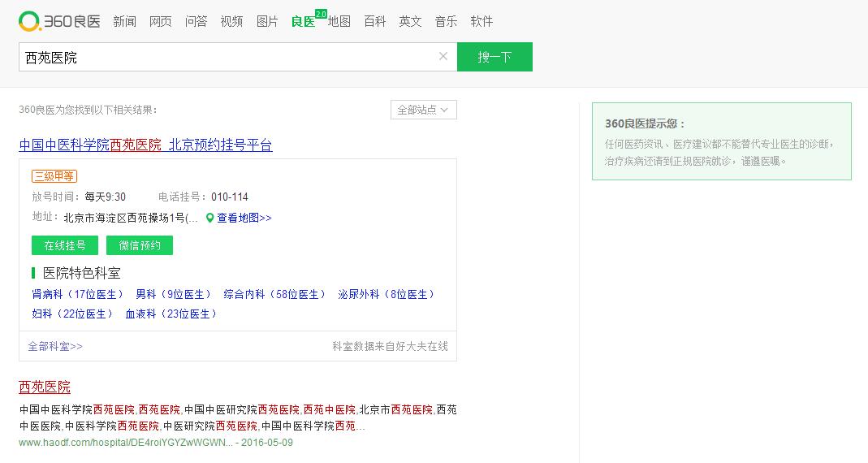Open the 全部科室>> link
Viewport: 868px width, 463px height.
pyautogui.click(x=55, y=346)
